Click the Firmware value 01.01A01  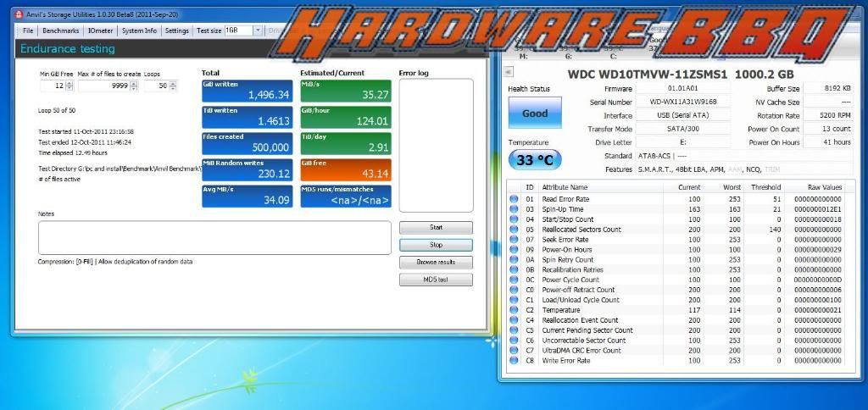pyautogui.click(x=682, y=89)
